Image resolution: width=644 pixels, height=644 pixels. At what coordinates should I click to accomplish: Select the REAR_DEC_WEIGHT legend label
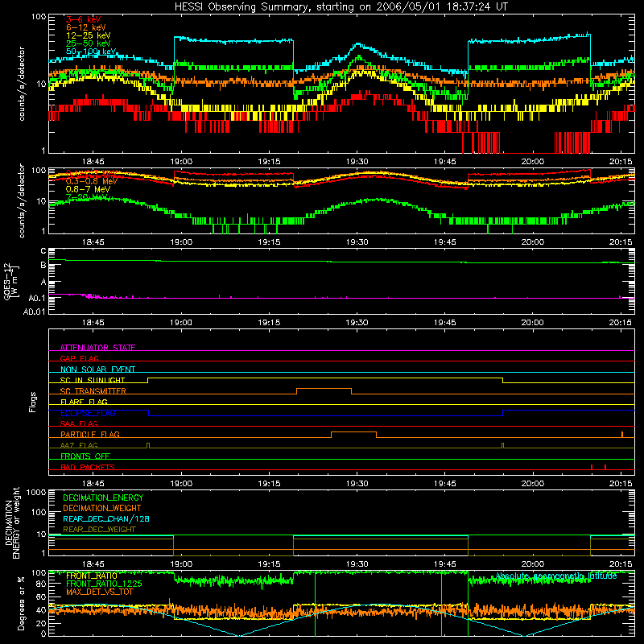tap(99, 530)
